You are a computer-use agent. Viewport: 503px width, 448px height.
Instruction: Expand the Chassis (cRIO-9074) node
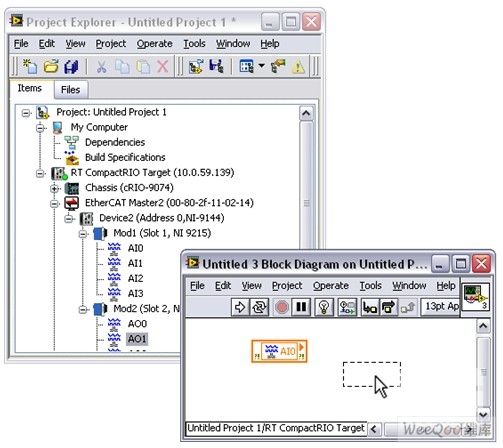[x=54, y=188]
